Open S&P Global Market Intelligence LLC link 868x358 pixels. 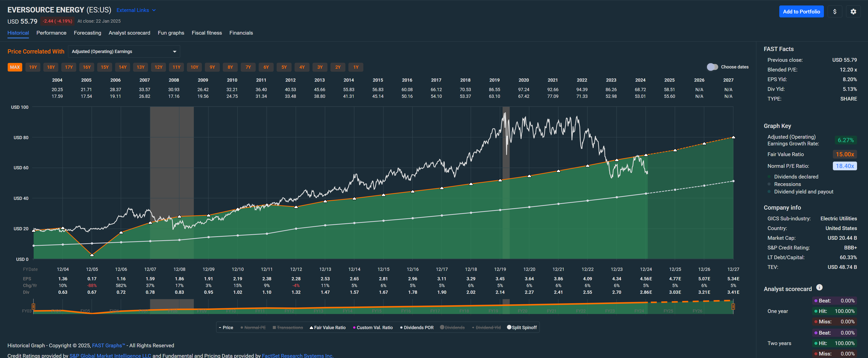(110, 355)
